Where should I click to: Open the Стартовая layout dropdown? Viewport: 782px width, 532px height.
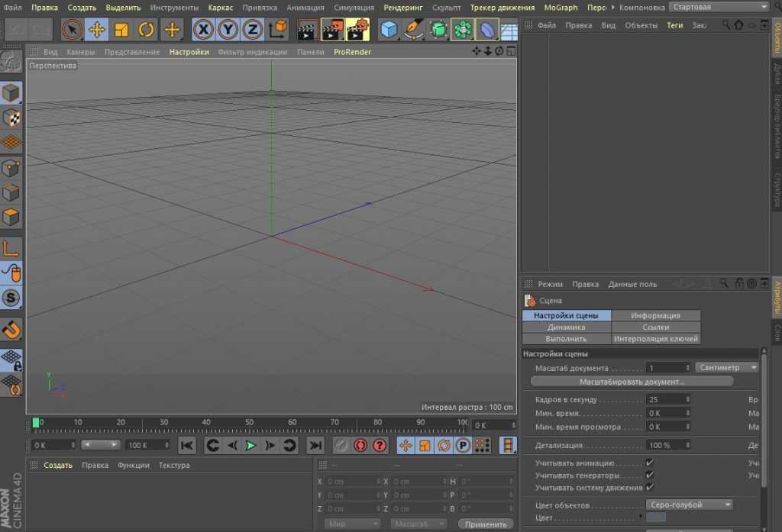click(719, 7)
